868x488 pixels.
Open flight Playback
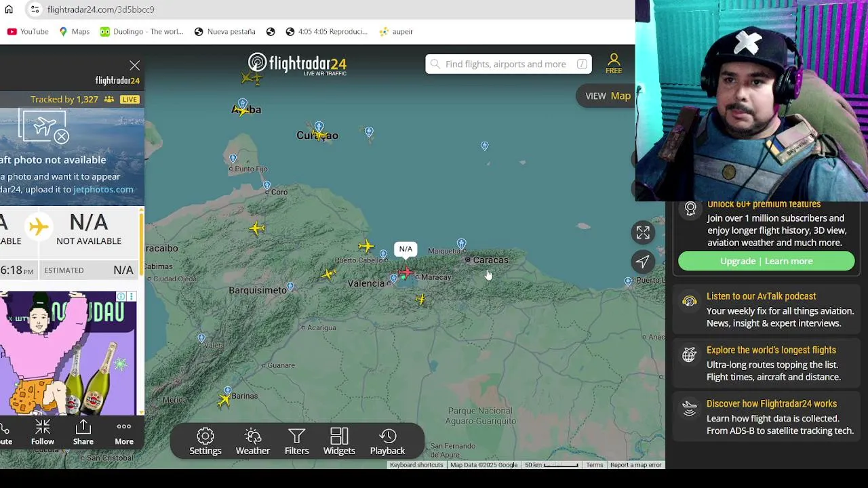click(387, 441)
